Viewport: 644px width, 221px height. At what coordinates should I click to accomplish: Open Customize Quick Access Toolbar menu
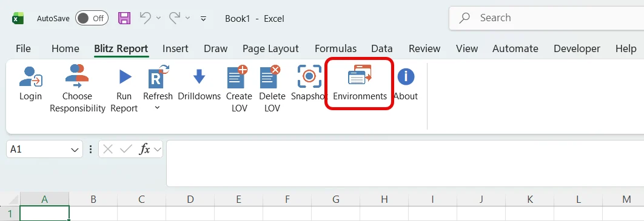coord(203,18)
